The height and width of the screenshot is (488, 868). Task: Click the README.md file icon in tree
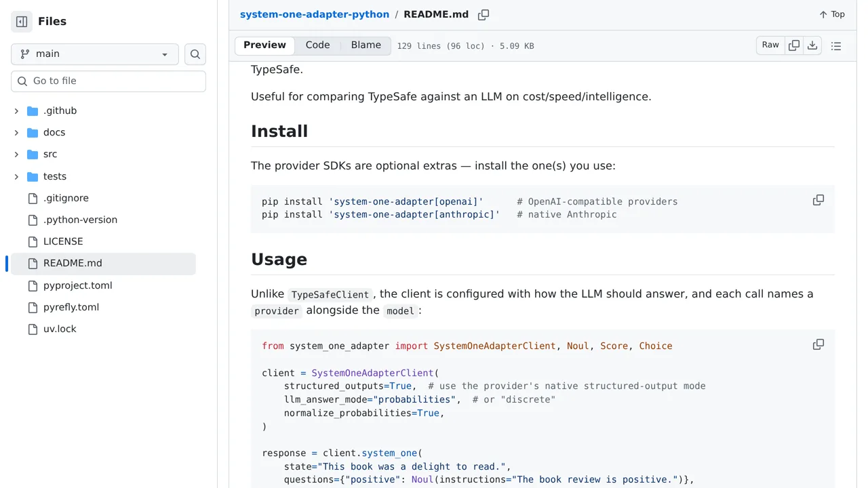(x=33, y=264)
